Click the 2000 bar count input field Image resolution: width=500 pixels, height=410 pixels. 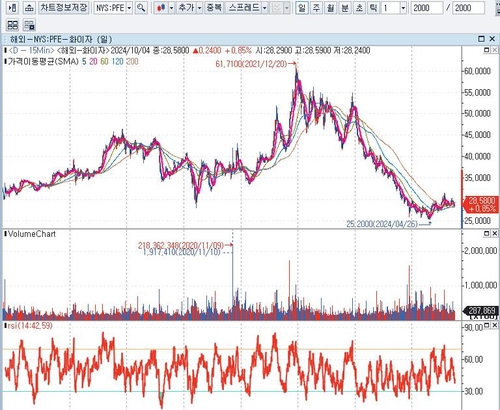(x=427, y=8)
